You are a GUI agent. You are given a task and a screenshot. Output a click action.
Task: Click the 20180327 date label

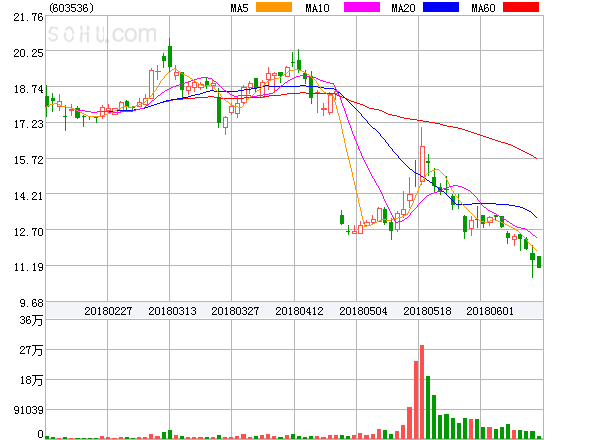pos(235,311)
